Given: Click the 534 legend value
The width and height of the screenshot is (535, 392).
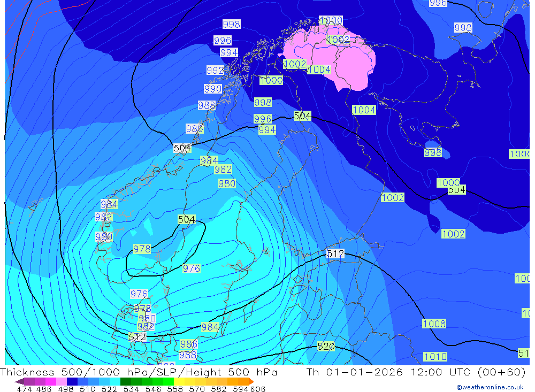Looking at the screenshot, I should (132, 389).
